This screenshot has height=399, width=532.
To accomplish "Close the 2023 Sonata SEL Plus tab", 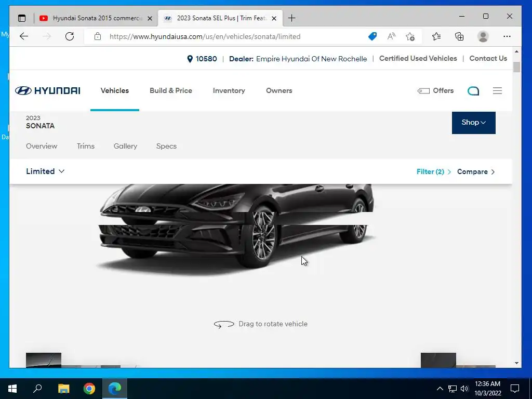I will point(274,18).
